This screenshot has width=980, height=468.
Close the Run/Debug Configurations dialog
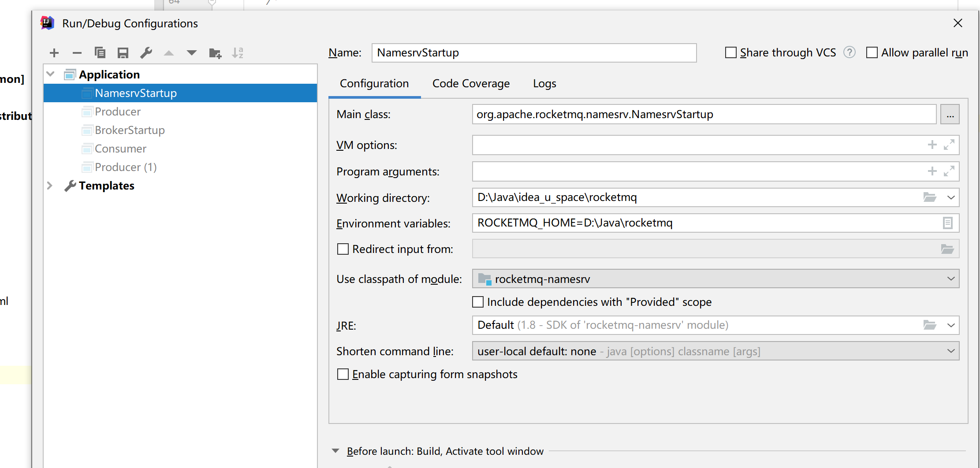pyautogui.click(x=958, y=23)
